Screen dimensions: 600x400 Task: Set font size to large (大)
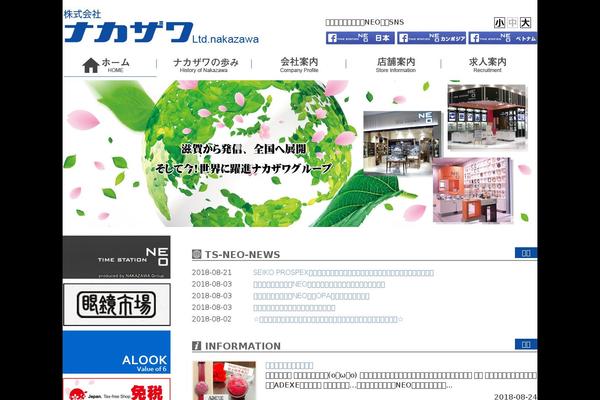click(x=526, y=23)
